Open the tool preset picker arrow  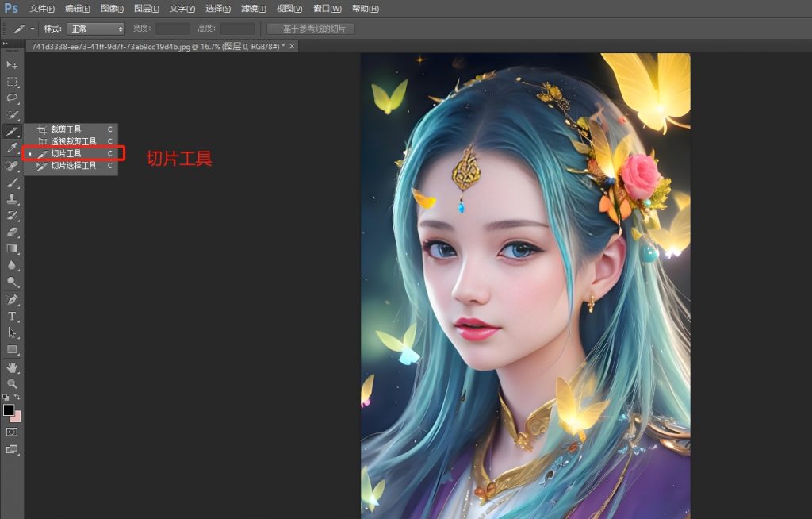click(x=32, y=29)
